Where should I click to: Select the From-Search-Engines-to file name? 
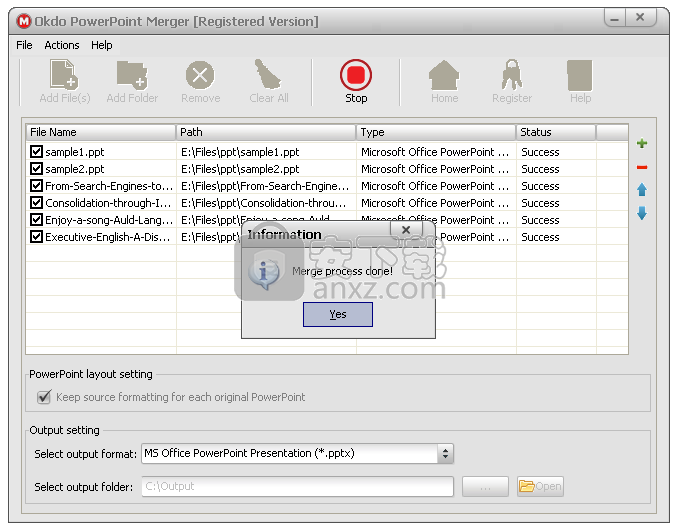click(x=109, y=186)
